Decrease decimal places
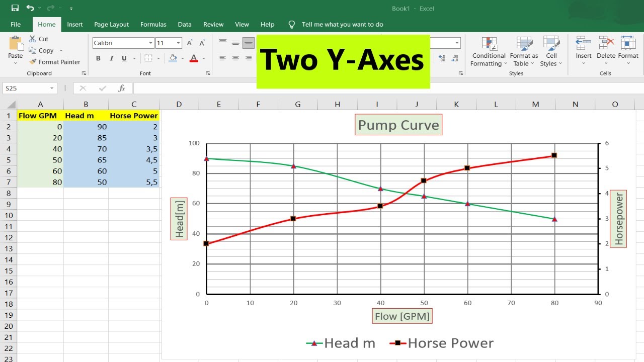The image size is (644, 362). pyautogui.click(x=455, y=58)
